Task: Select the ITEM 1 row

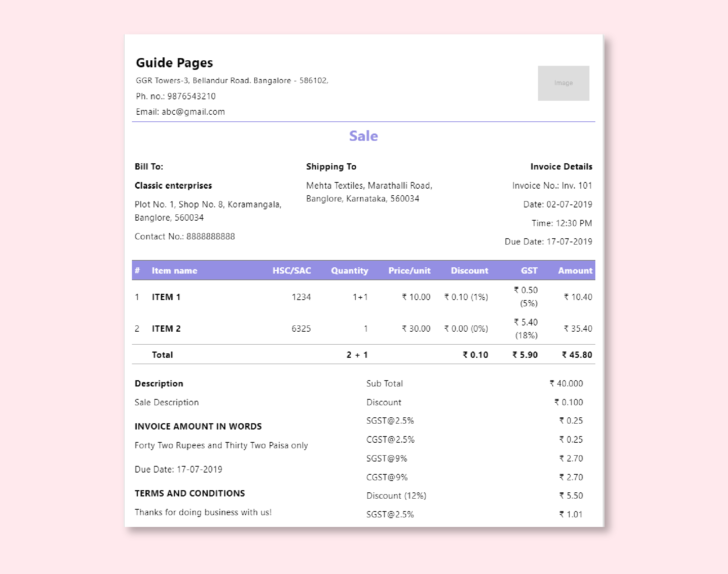Action: 364,297
